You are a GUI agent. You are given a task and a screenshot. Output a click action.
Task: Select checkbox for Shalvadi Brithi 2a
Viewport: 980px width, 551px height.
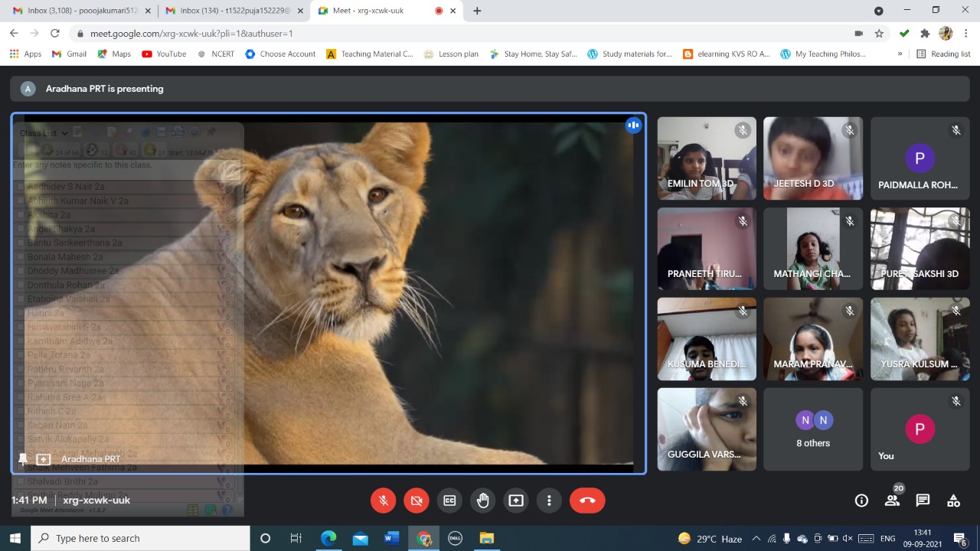[x=21, y=481]
